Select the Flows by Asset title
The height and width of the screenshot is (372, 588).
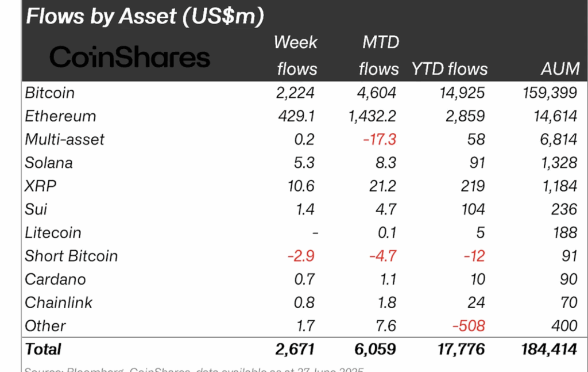point(145,16)
